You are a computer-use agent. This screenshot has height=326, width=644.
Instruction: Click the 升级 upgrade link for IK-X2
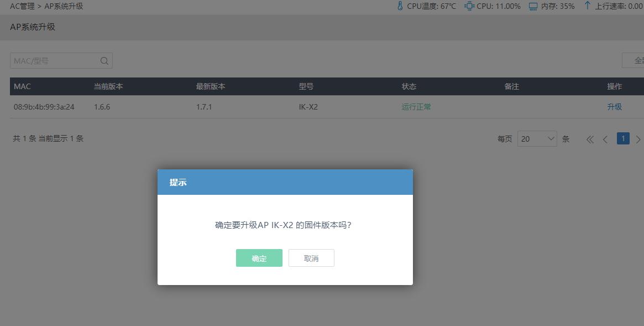(614, 106)
